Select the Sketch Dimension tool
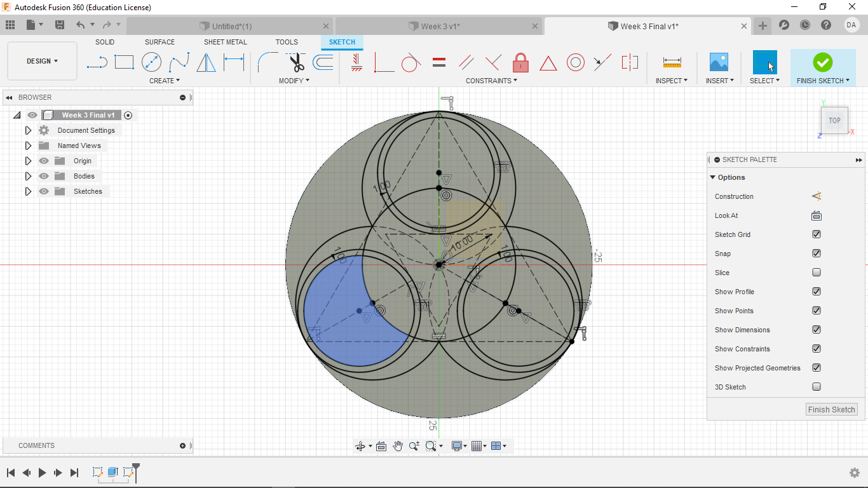The width and height of the screenshot is (868, 488). [233, 62]
